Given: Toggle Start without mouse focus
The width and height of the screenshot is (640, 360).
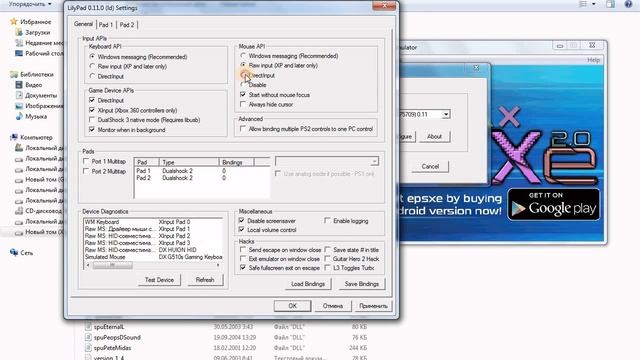Looking at the screenshot, I should tap(243, 95).
